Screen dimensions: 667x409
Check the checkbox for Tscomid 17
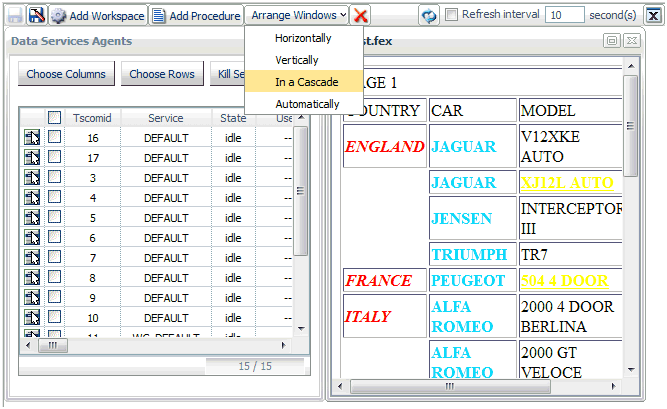point(54,157)
